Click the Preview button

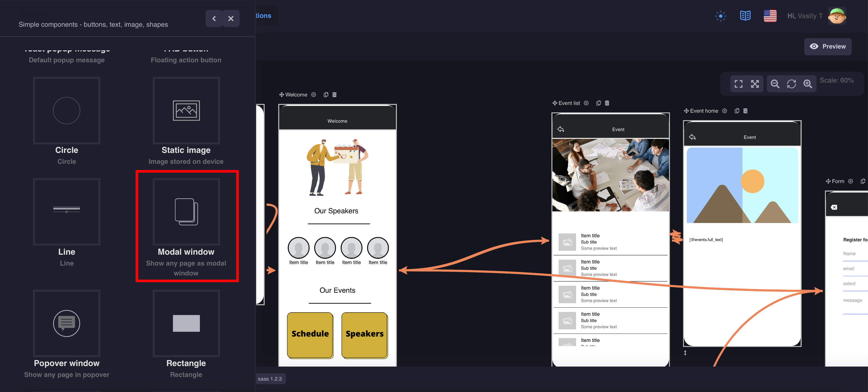pos(828,46)
